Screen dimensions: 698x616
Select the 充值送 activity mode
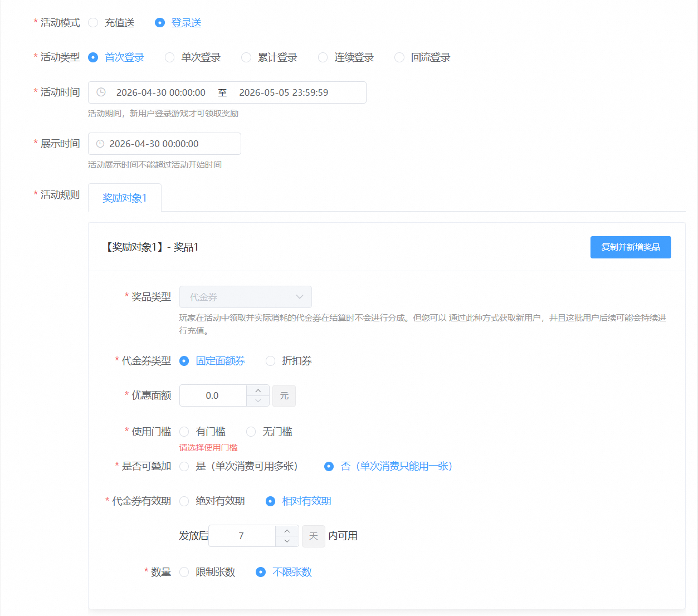coord(94,23)
